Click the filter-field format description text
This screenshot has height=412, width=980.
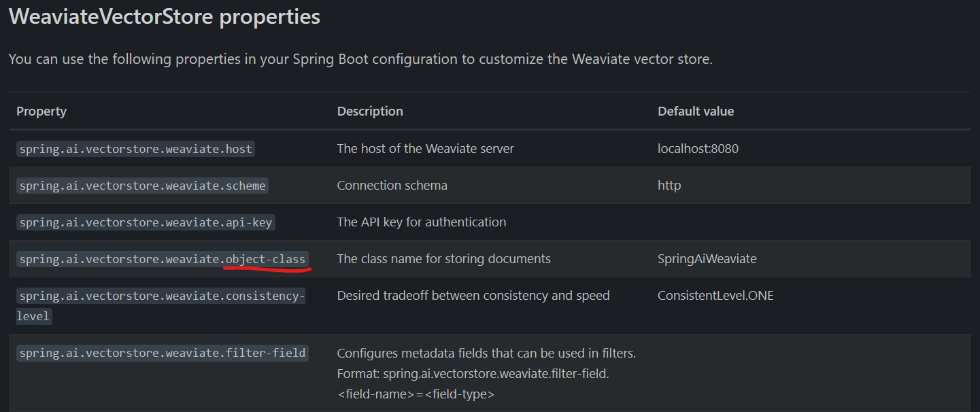tap(487, 373)
